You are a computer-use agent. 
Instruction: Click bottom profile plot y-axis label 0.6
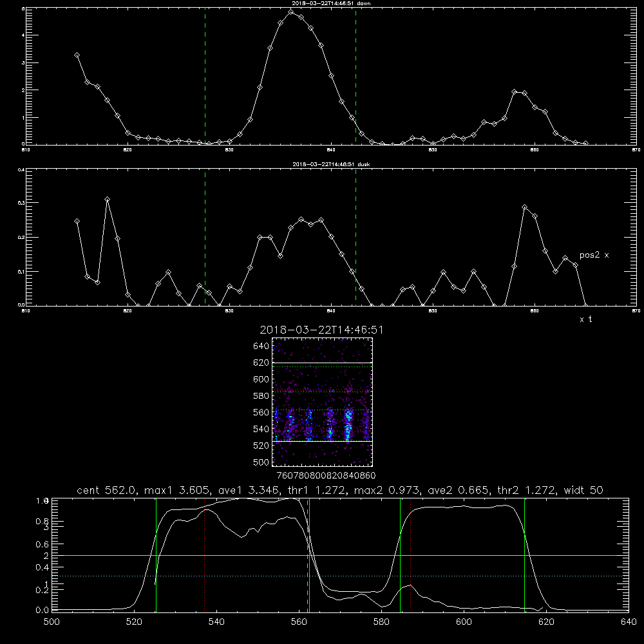(x=43, y=544)
